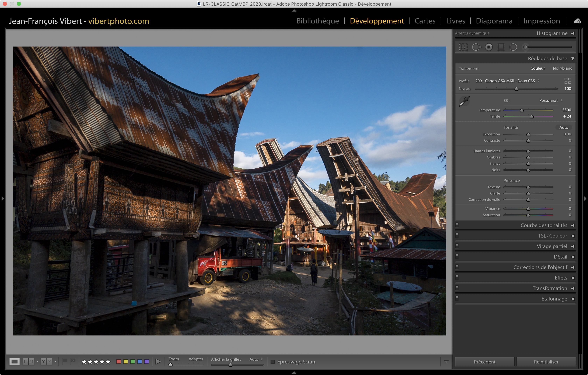Pick the white balance eyedropper tool
Viewport: 588px width, 375px height.
pyautogui.click(x=464, y=101)
